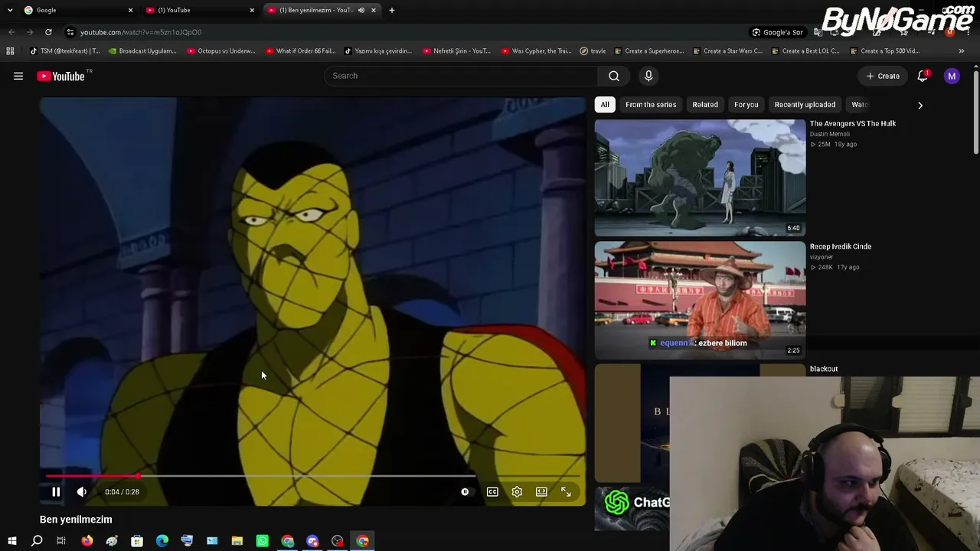Launch Firefox from the taskbar
The image size is (980, 551).
87,541
